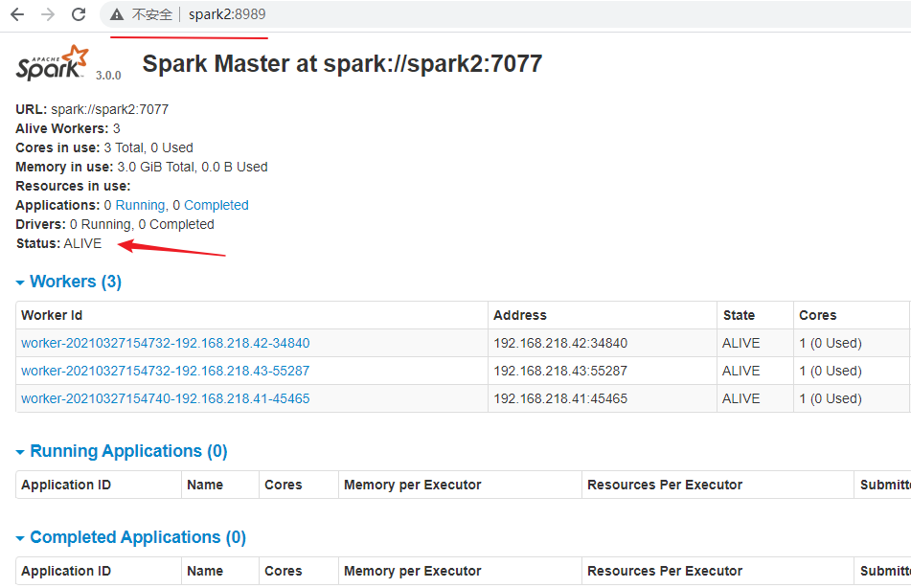Click Application ID header under Running Applications
Viewport: 911px width, 588px height.
pos(66,485)
